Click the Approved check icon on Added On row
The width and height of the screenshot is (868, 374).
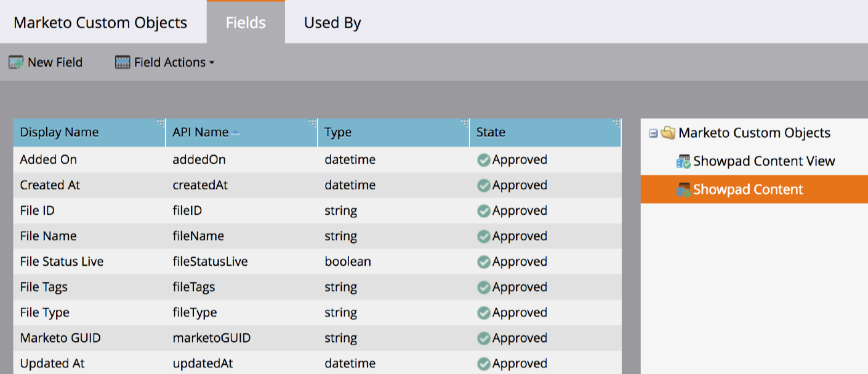(x=484, y=159)
